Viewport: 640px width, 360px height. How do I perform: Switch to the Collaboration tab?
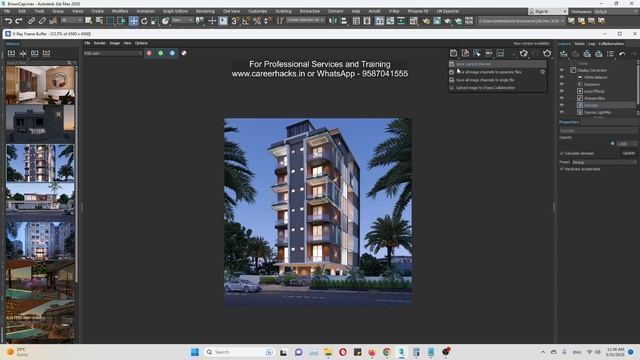pos(611,44)
